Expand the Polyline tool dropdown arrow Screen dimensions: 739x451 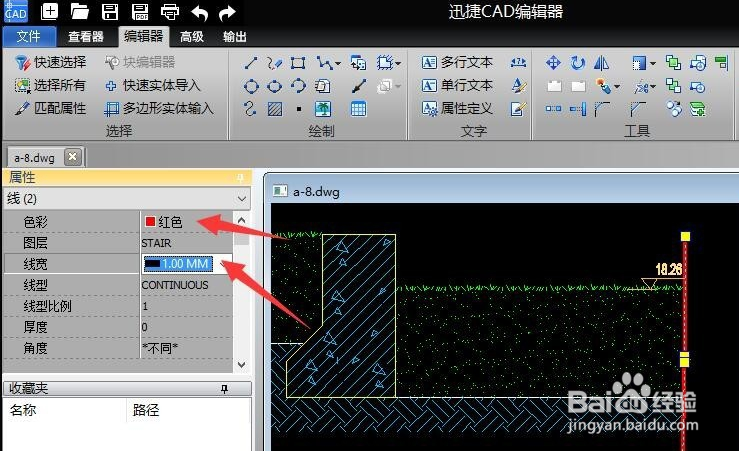(x=337, y=63)
